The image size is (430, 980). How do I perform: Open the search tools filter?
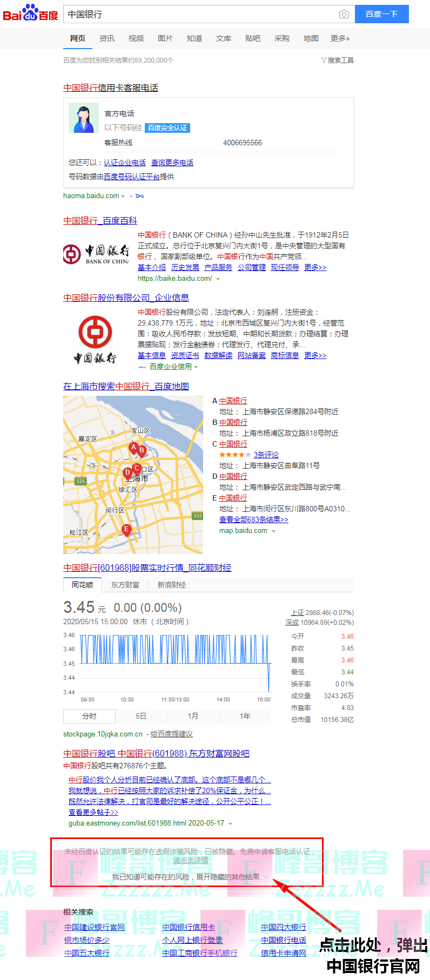(337, 60)
